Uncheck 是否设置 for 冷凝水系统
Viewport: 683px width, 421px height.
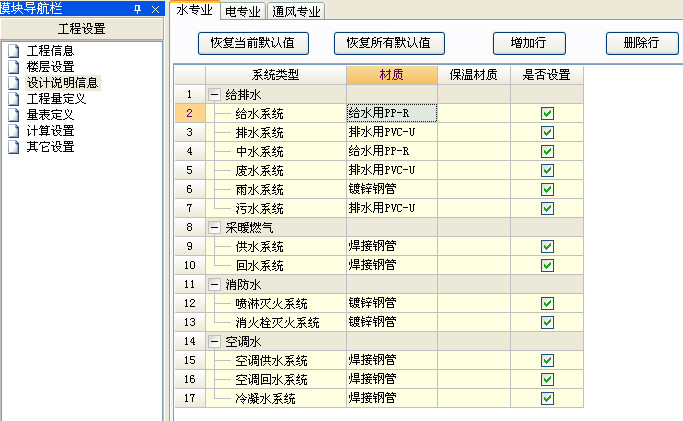click(547, 398)
